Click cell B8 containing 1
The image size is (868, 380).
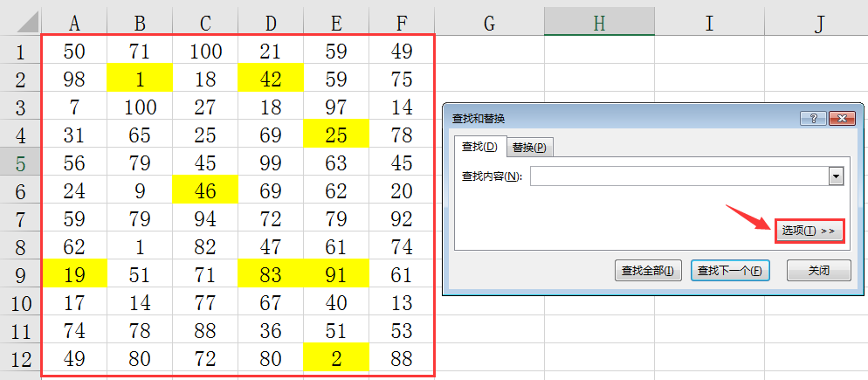pos(140,247)
